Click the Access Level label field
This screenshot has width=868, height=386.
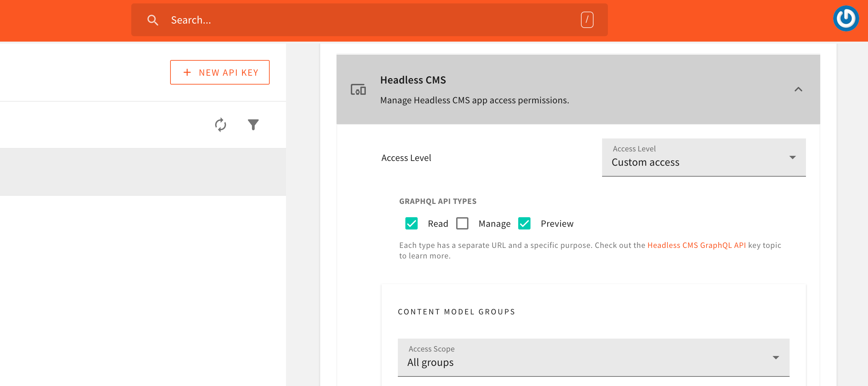406,158
